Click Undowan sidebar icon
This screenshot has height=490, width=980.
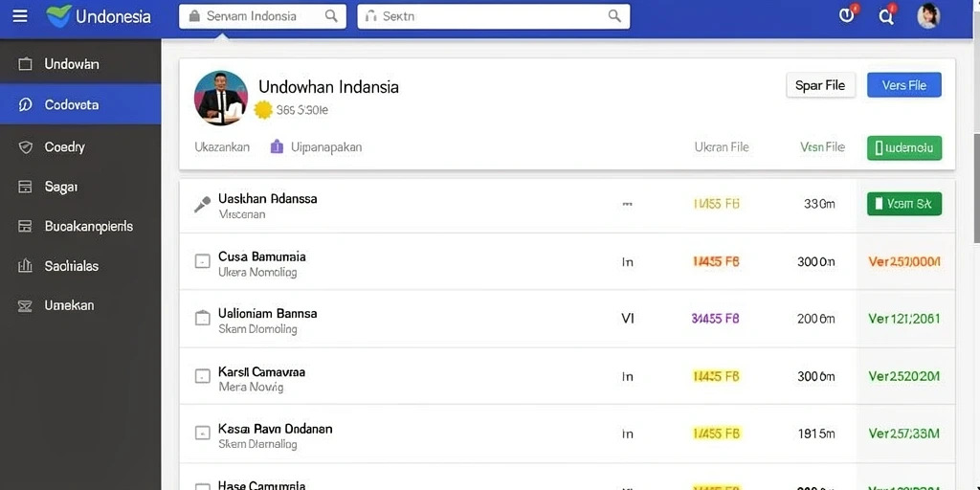click(x=25, y=64)
